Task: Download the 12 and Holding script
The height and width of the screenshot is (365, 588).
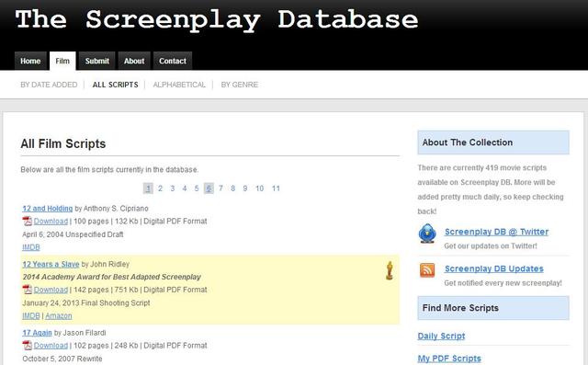Action: (51, 222)
